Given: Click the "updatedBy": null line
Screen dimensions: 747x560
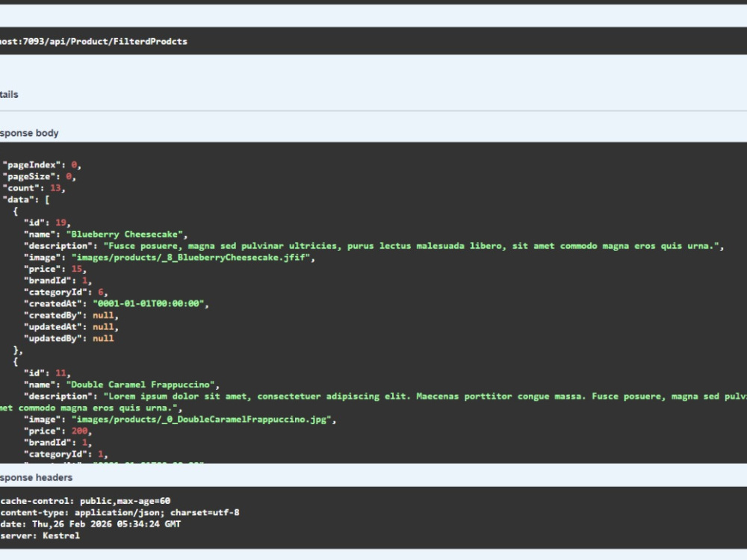Looking at the screenshot, I should pyautogui.click(x=69, y=338).
